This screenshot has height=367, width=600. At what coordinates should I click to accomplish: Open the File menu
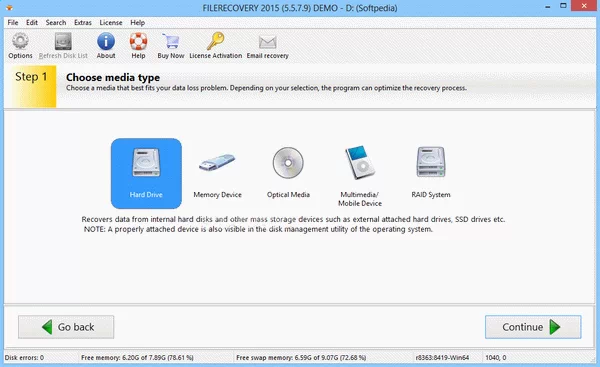13,23
